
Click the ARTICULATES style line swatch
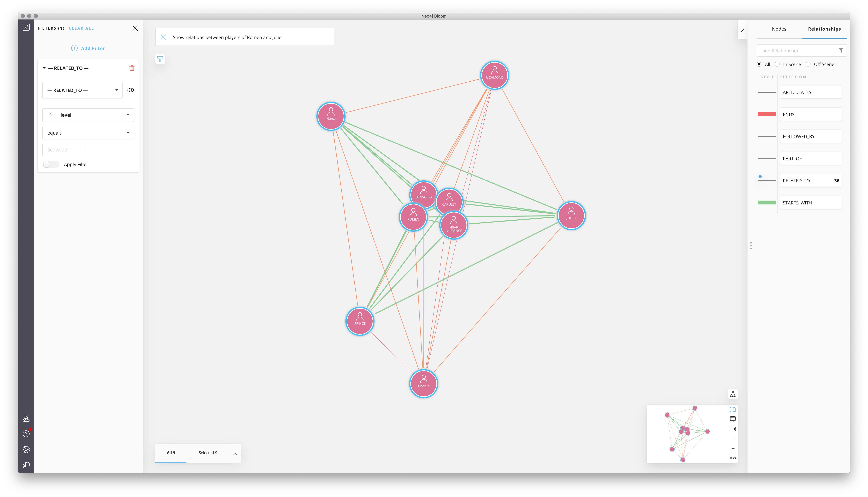(767, 92)
